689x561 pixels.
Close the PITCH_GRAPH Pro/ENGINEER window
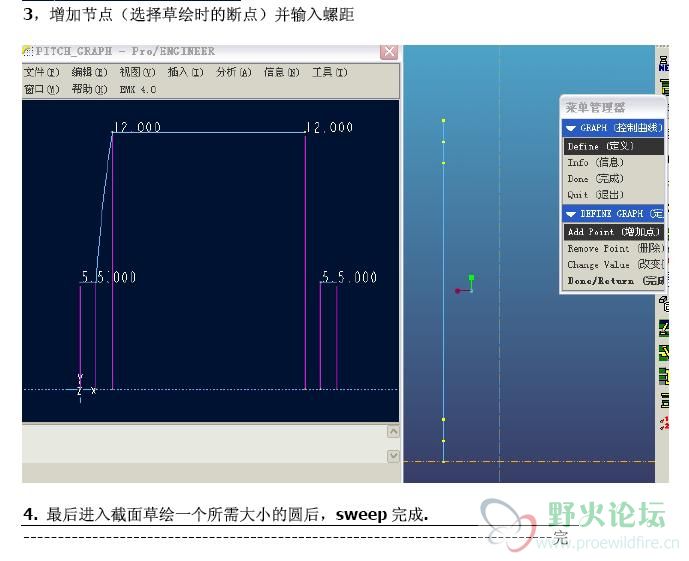389,52
